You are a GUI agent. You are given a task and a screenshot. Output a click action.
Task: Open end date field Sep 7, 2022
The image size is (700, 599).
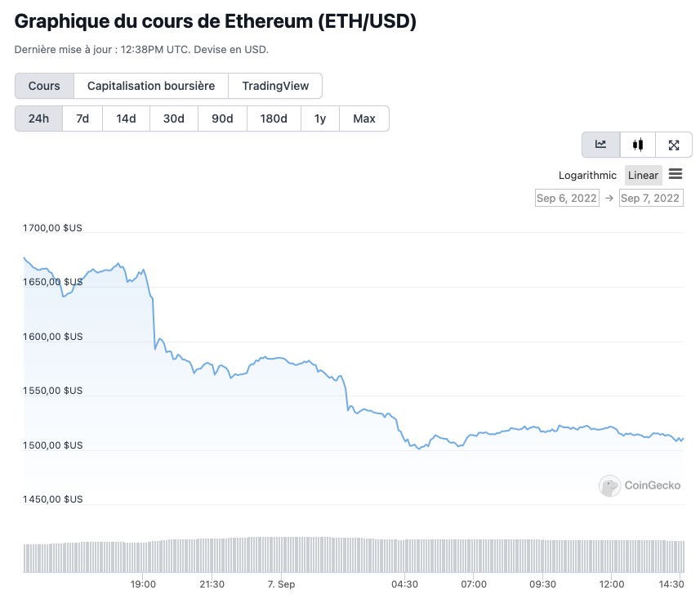tap(650, 198)
